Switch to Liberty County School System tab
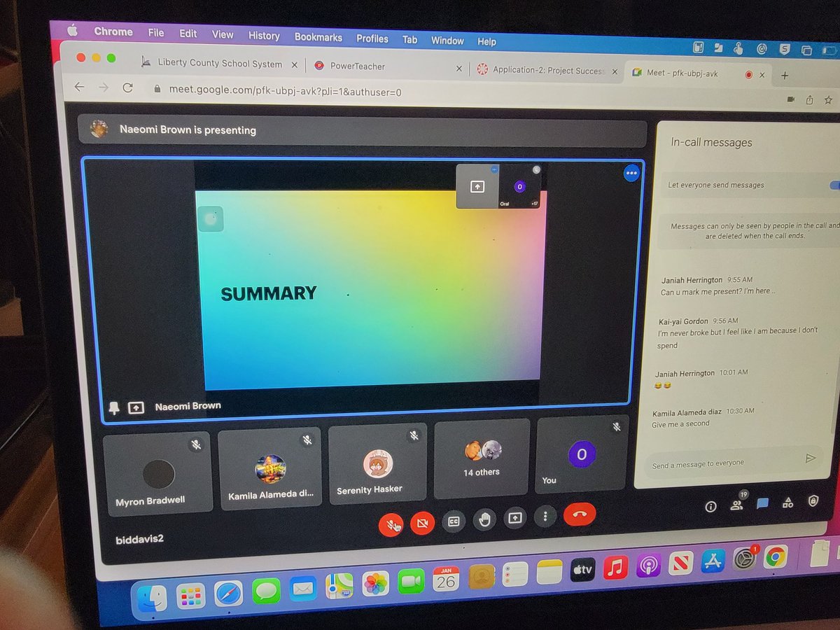The height and width of the screenshot is (630, 840). 219,63
